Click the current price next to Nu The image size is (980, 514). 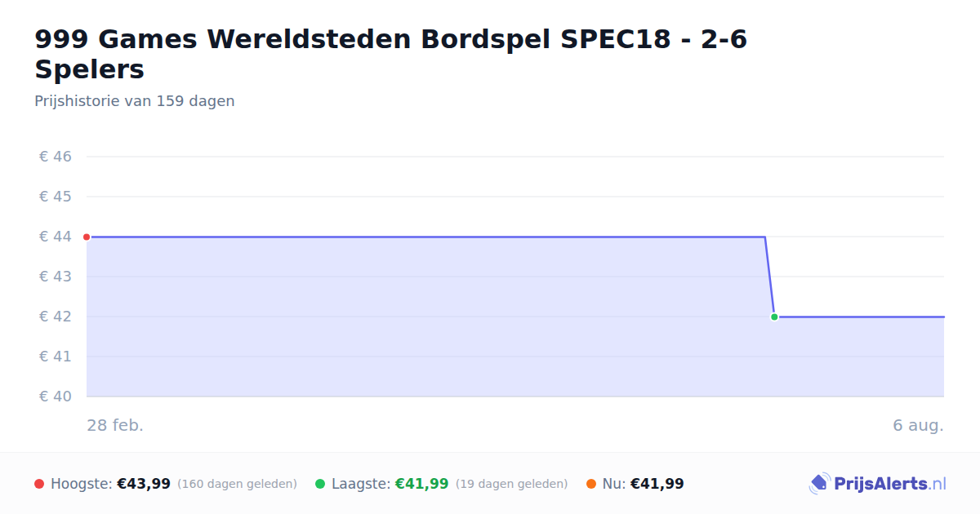pyautogui.click(x=657, y=484)
